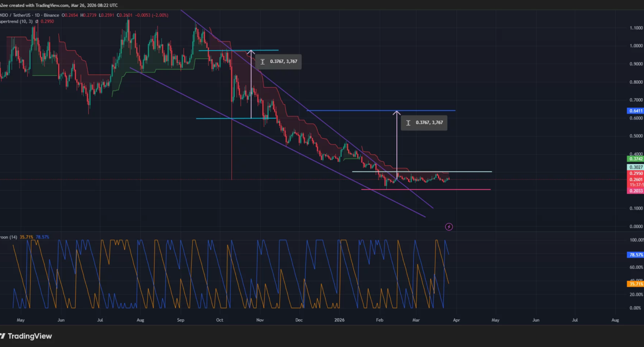Click the white arrowhead at the 0.6411 line
The image size is (644, 347).
tap(396, 114)
